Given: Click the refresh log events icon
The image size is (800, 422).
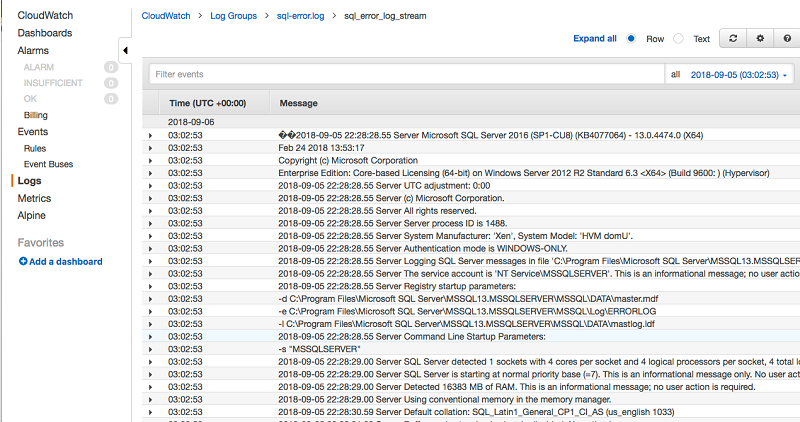Looking at the screenshot, I should pyautogui.click(x=733, y=38).
